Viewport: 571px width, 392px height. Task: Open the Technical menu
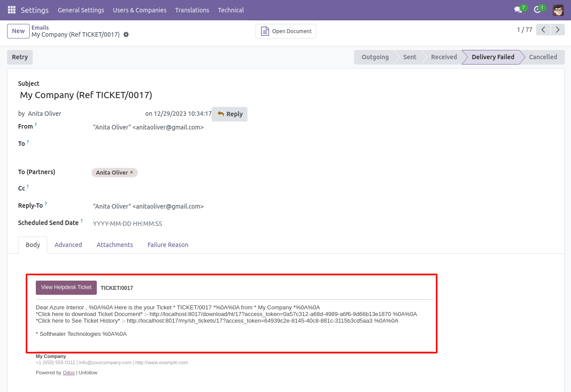[231, 10]
